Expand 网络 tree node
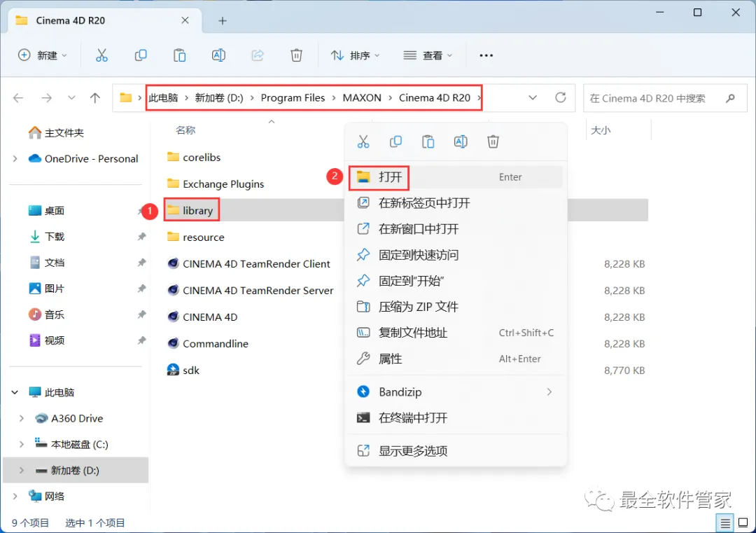Screen dimensions: 756x533 tap(15, 497)
